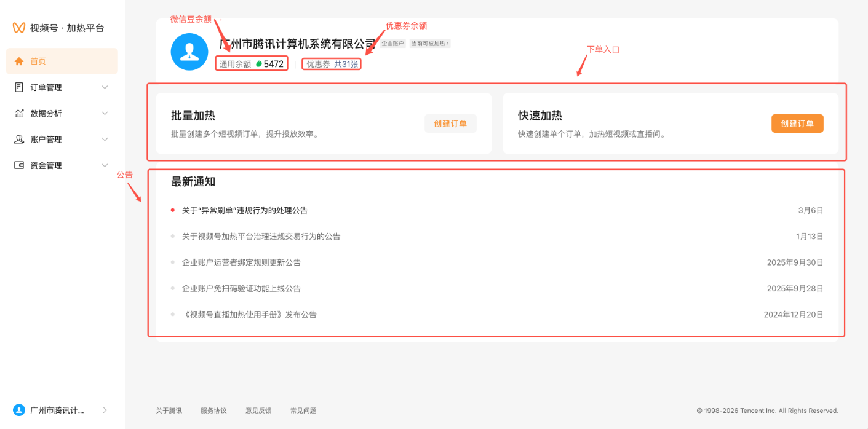The height and width of the screenshot is (429, 868).
Task: Click the 3月6日 notice date
Action: (x=811, y=210)
